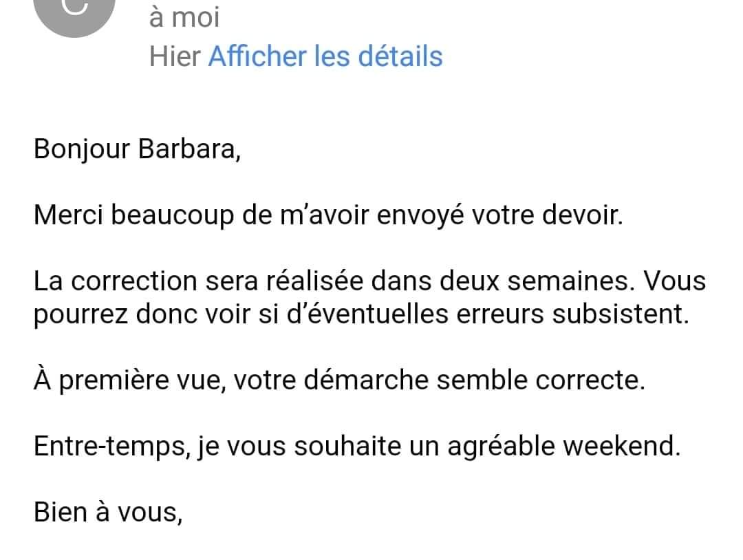
Task: Click the word 'agréable' in the message
Action: [501, 446]
